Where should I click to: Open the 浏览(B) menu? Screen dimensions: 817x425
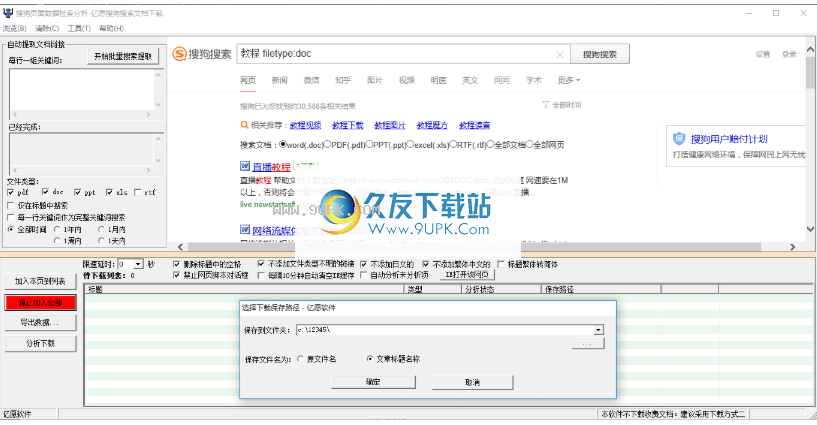[x=15, y=28]
